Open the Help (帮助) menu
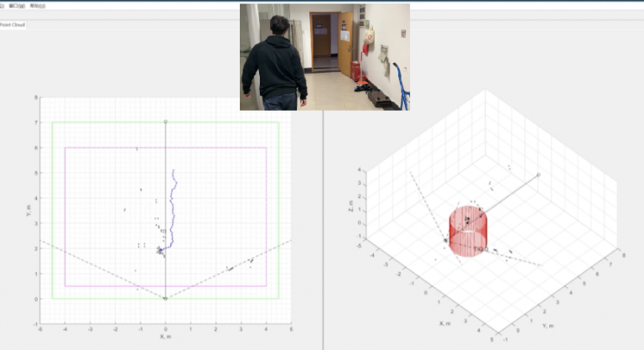The height and width of the screenshot is (350, 644). pos(37,5)
